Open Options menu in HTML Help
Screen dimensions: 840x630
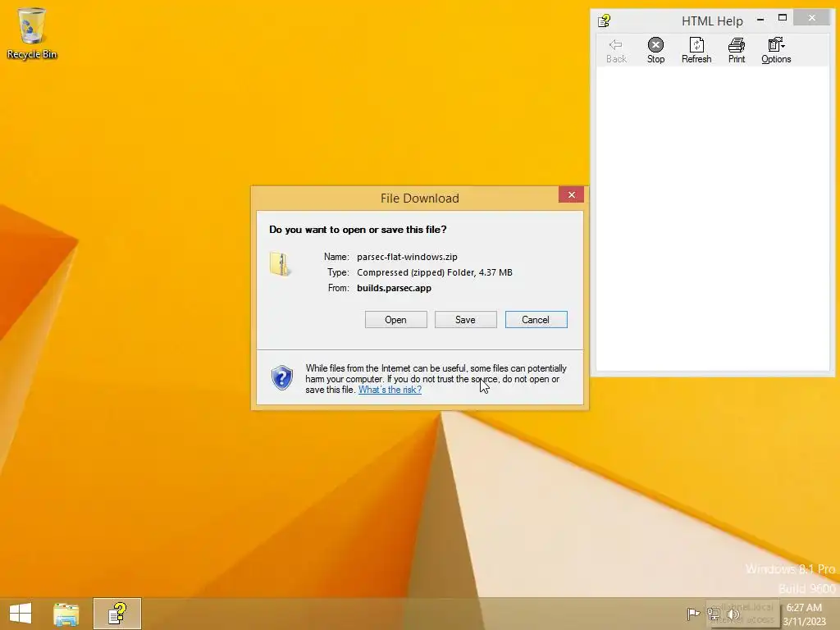(776, 50)
